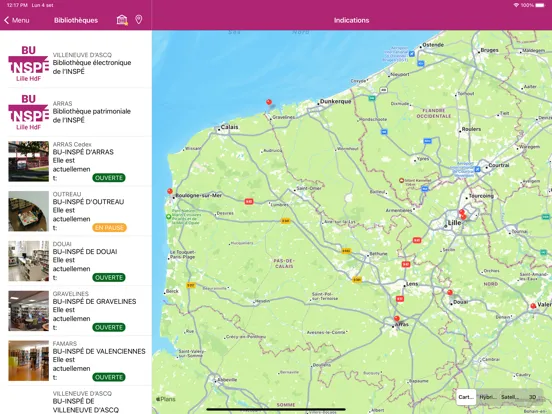Click the Ostende airport icon on map
The width and height of the screenshot is (552, 414).
[412, 54]
